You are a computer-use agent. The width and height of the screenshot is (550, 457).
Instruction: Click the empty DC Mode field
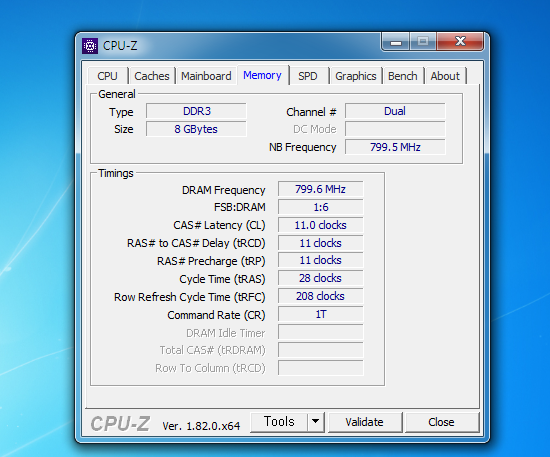(x=395, y=129)
